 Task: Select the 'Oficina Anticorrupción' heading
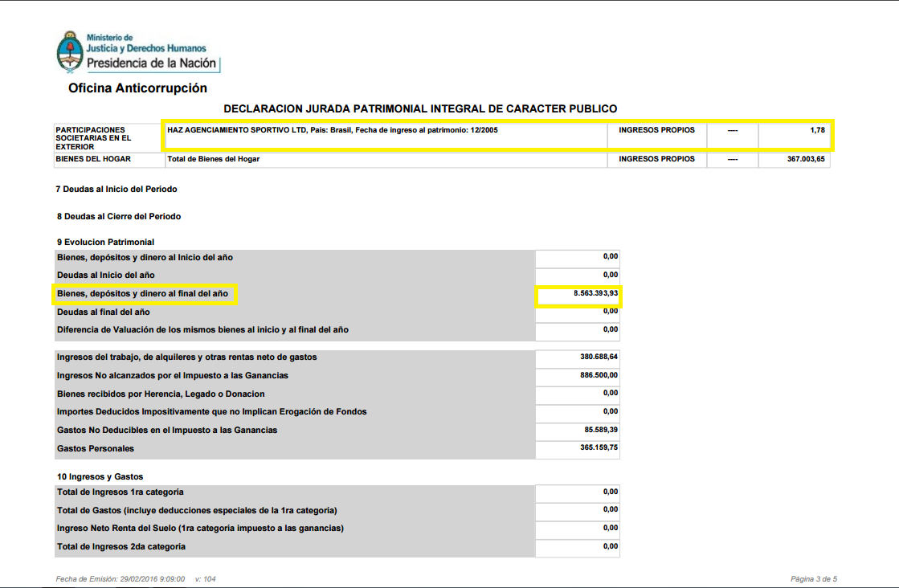coord(137,88)
